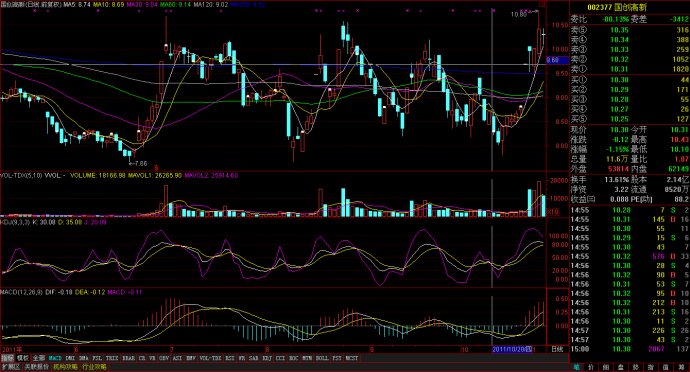Switch to the VOL-TDX indicator tab
The width and height of the screenshot is (690, 372).
coord(210,358)
